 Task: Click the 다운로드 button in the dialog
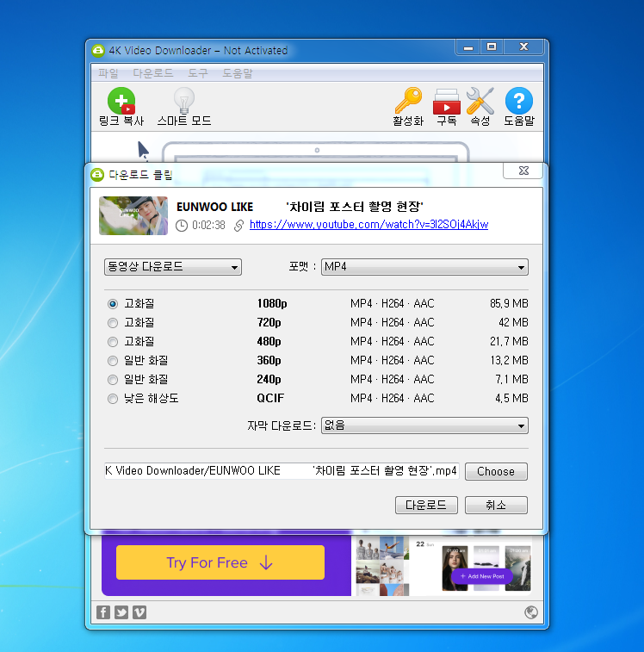426,505
